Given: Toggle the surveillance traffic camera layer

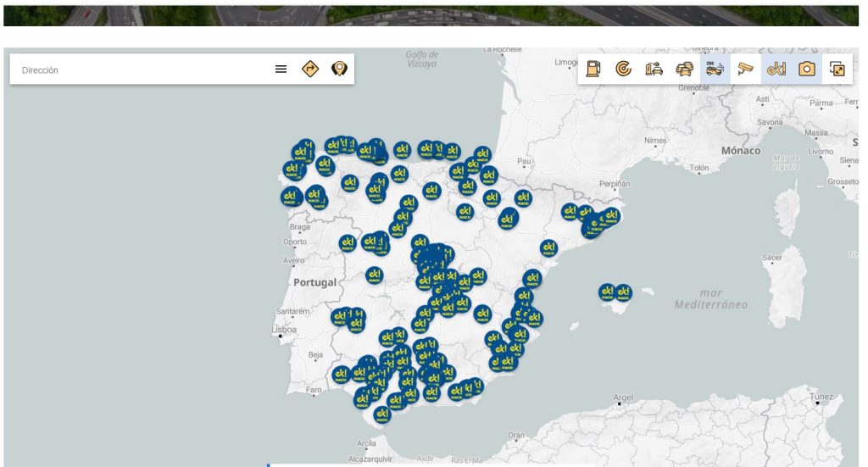Looking at the screenshot, I should [746, 69].
